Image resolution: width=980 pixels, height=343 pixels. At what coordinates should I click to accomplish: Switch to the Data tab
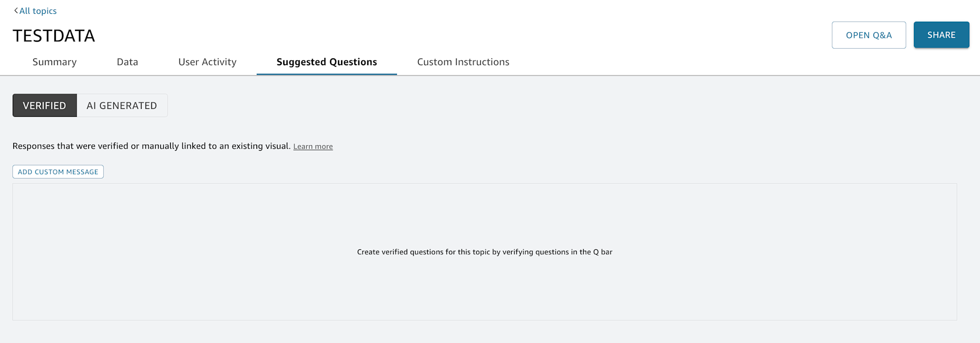point(127,62)
